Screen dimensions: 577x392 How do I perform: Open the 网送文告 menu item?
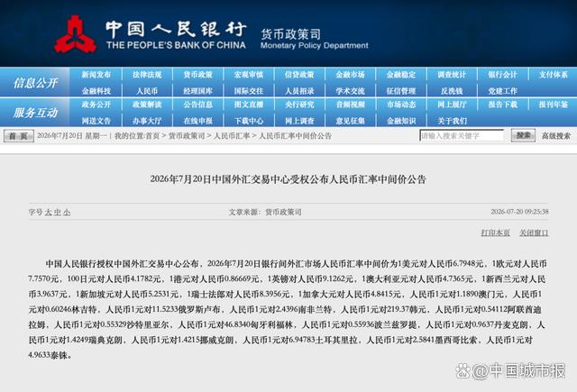tap(96, 121)
